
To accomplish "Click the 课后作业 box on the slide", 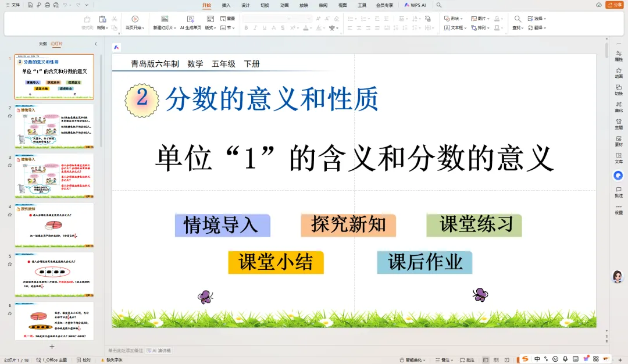I will (424, 262).
